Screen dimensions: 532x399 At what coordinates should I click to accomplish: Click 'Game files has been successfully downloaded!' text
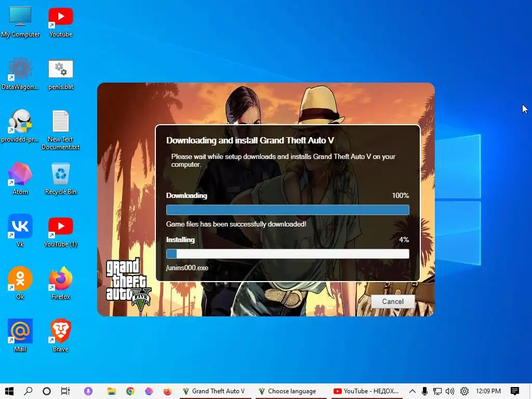click(236, 224)
